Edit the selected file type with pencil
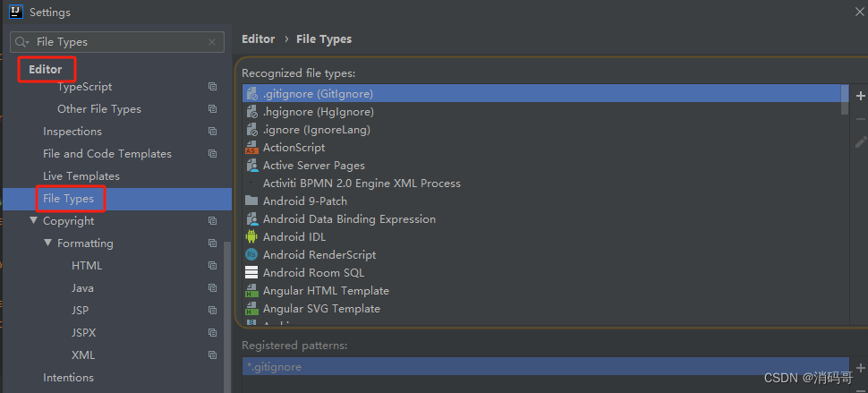This screenshot has height=393, width=868. click(x=860, y=142)
